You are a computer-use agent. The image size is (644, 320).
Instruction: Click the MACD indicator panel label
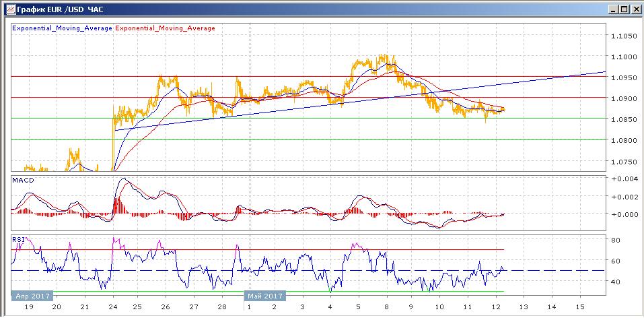click(x=23, y=181)
